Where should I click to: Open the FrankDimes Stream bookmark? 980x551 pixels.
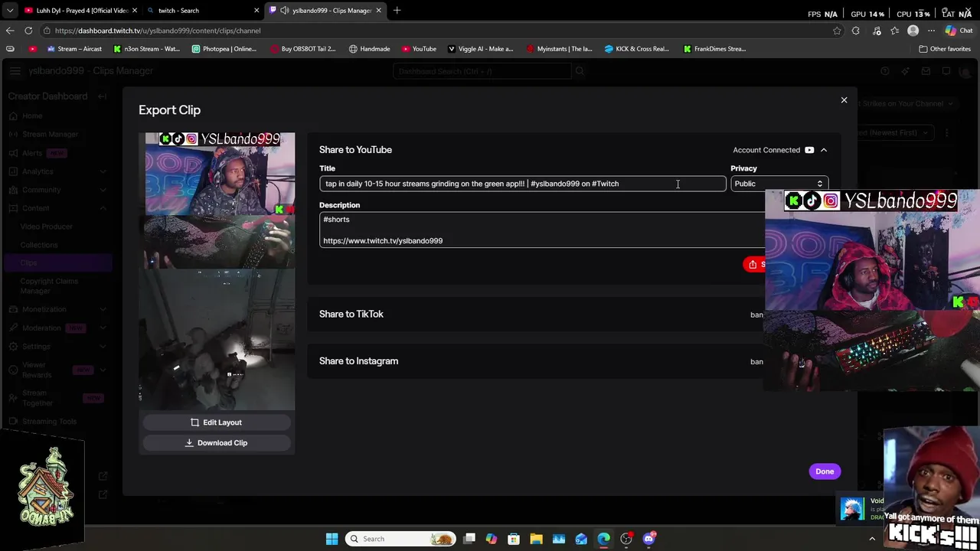tap(715, 49)
